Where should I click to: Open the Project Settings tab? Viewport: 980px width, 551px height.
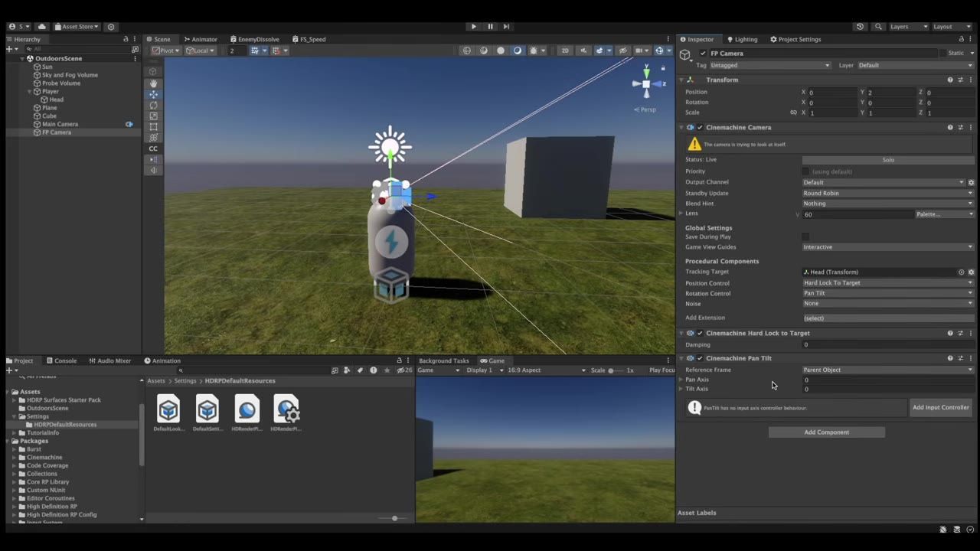[x=795, y=40]
